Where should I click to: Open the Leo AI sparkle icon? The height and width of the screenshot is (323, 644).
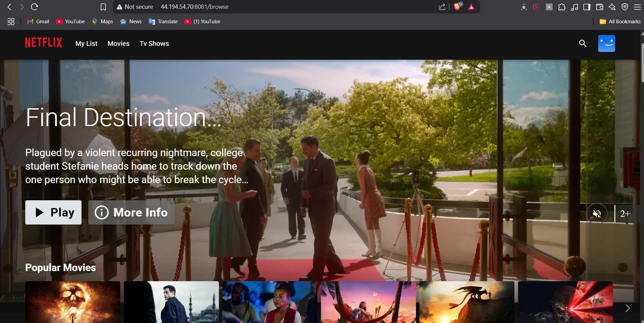[x=613, y=7]
